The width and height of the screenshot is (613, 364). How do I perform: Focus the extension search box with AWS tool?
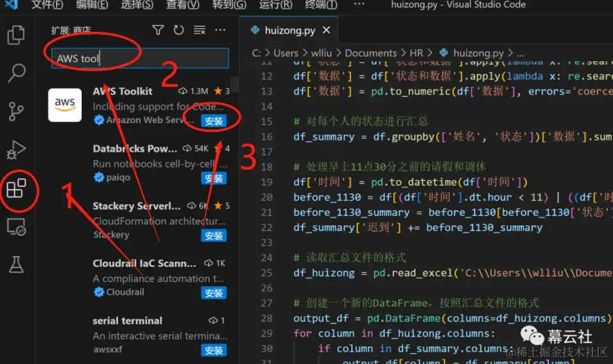[140, 58]
